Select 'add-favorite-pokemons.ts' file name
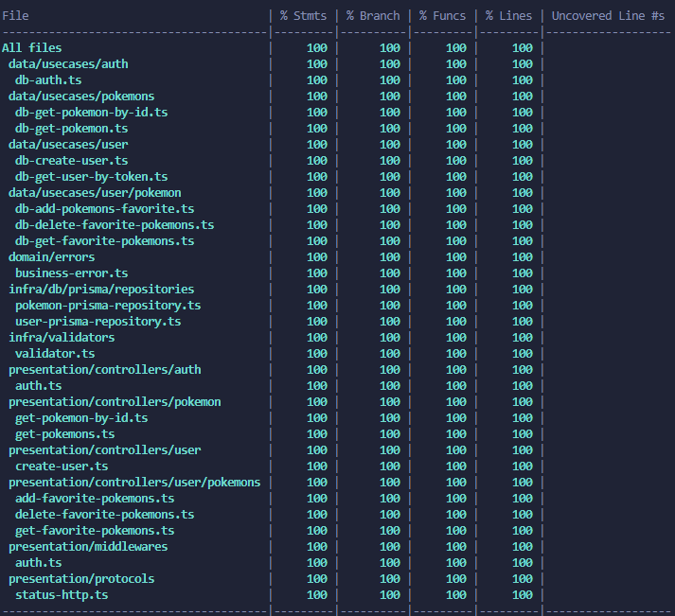 click(x=95, y=499)
